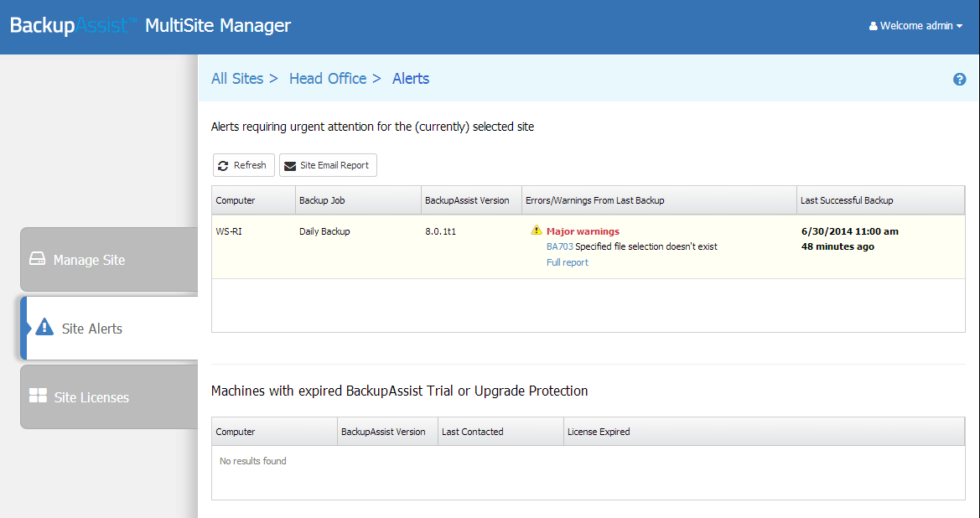Switch to the Manage Site tab

109,259
